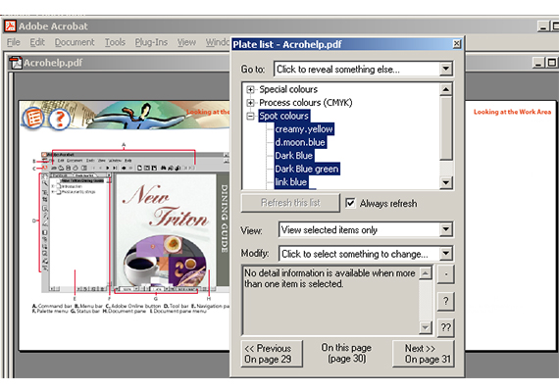Screen dimensions: 559x392
Task: Click the question mark help icon in the document header
Action: [x=59, y=119]
